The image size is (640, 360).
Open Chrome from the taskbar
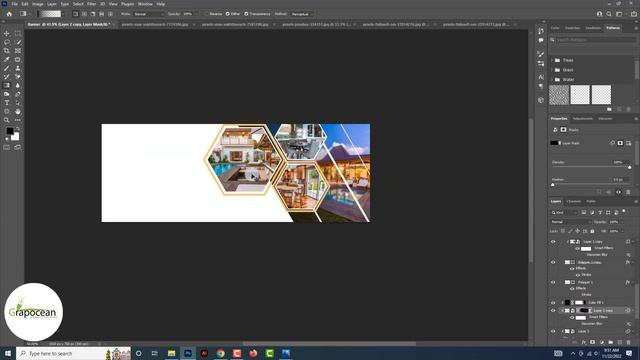coord(220,353)
